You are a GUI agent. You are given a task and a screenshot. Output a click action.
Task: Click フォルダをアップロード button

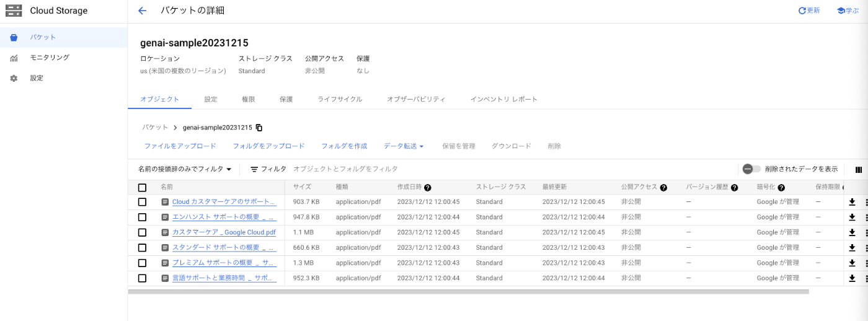coord(268,146)
